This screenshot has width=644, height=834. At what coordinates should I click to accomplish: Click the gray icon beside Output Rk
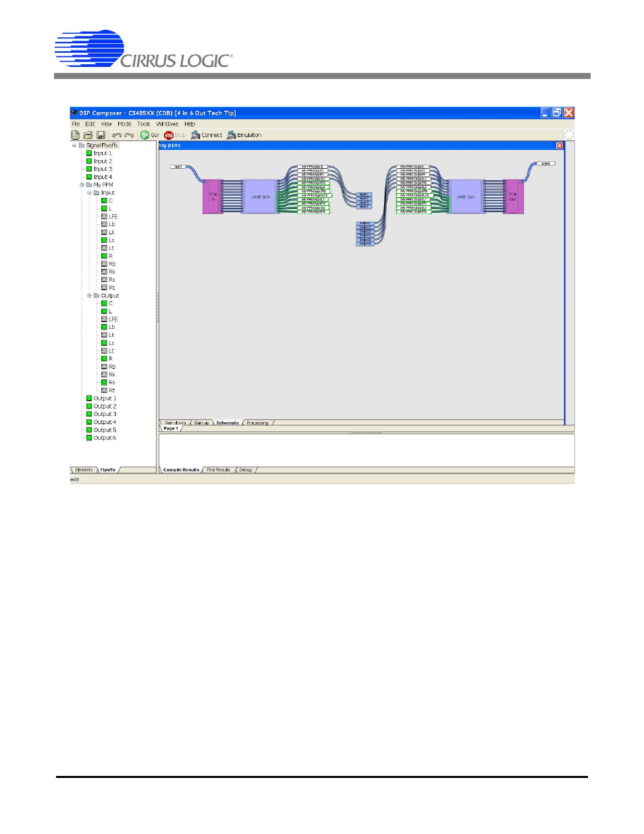[104, 375]
